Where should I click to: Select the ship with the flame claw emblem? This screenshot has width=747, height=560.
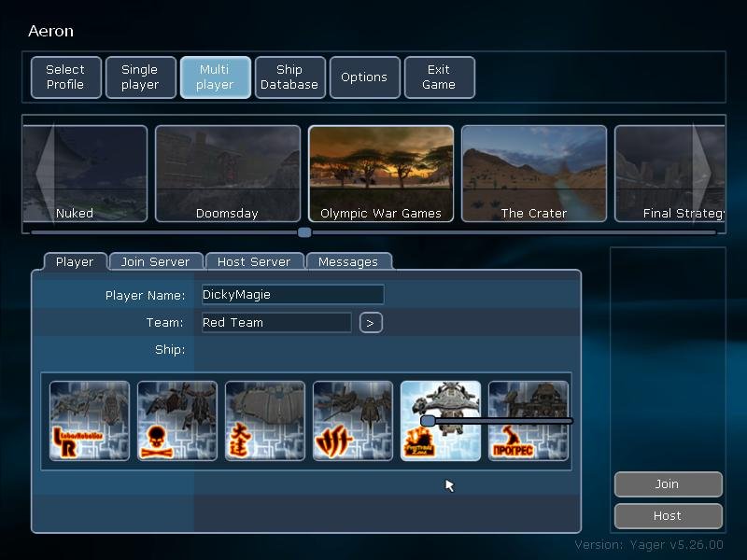(x=353, y=421)
